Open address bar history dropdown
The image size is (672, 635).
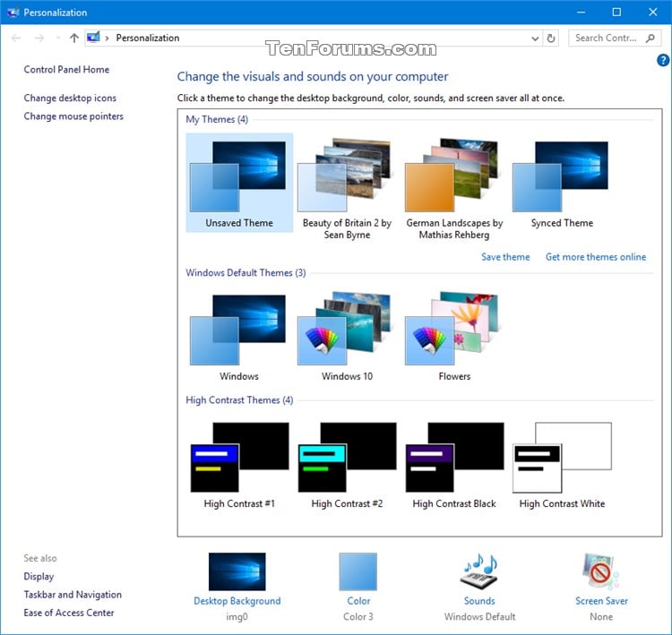[x=535, y=39]
